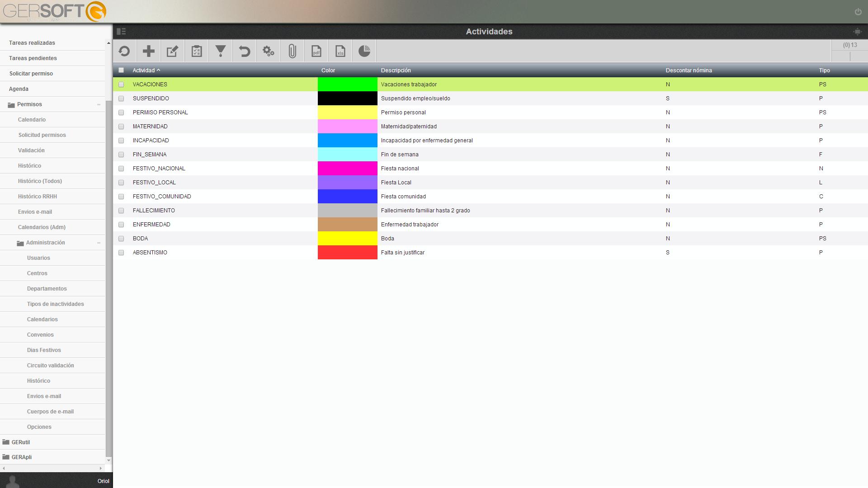The width and height of the screenshot is (868, 488).
Task: Click the user avatar icon
Action: [13, 481]
